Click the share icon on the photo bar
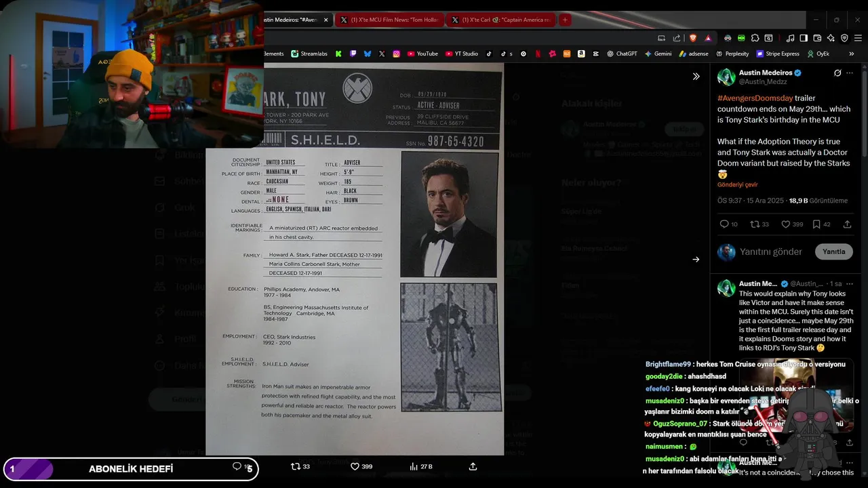The height and width of the screenshot is (488, 868). tap(473, 466)
